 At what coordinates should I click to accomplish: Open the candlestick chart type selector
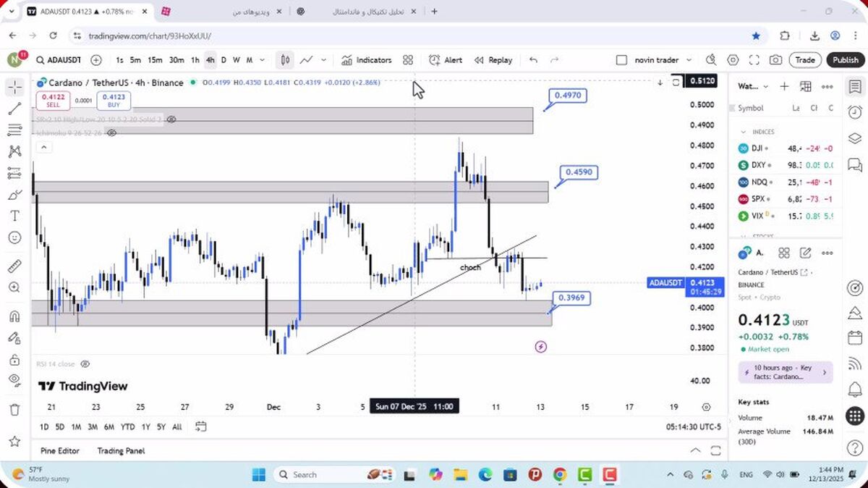click(286, 60)
